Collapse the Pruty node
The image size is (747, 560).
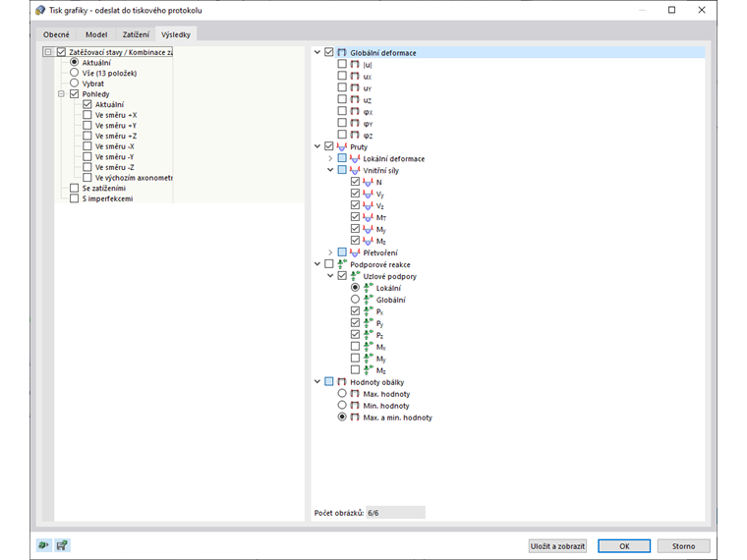317,146
